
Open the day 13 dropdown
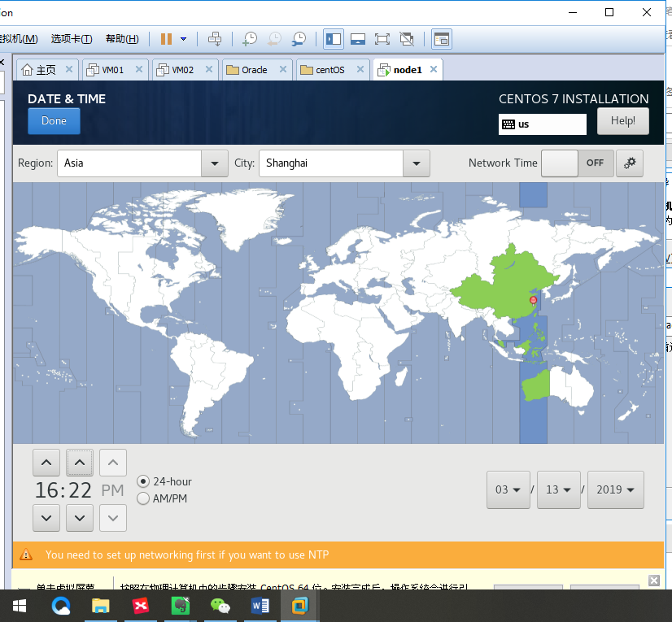coord(559,489)
